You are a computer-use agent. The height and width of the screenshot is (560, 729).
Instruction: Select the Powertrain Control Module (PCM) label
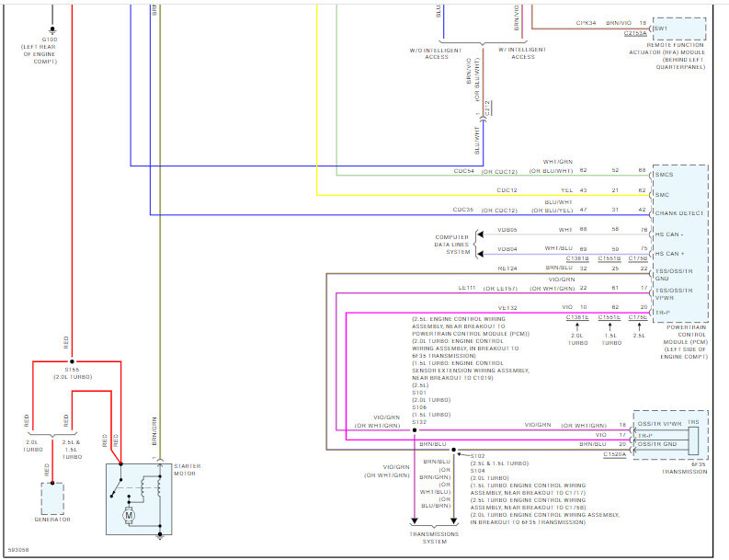(x=684, y=342)
